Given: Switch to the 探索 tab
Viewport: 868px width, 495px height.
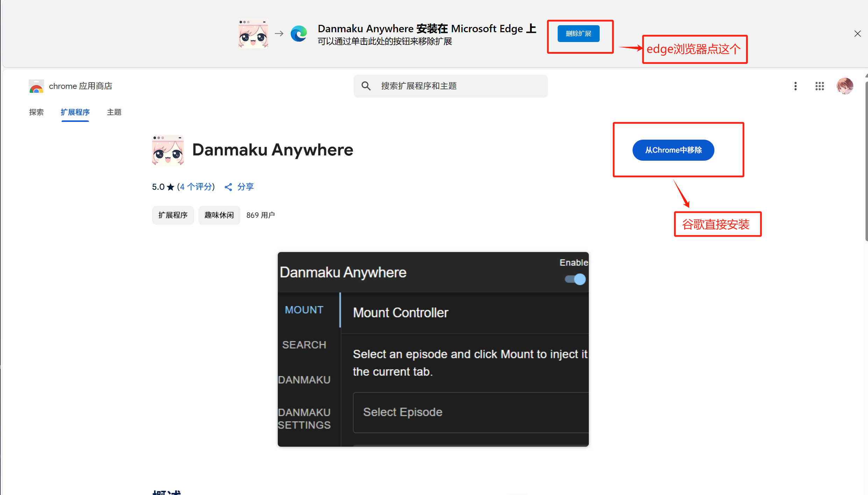Looking at the screenshot, I should [x=36, y=112].
